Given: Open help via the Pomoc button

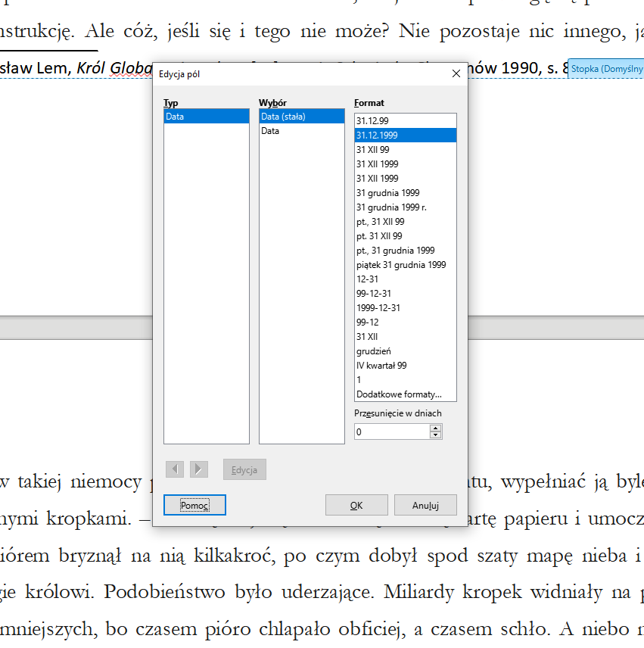Looking at the screenshot, I should [x=194, y=504].
